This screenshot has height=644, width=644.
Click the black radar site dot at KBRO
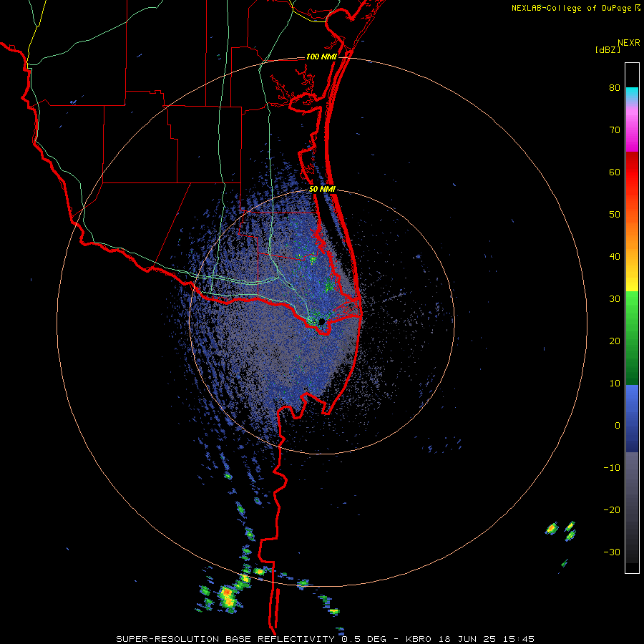322,321
